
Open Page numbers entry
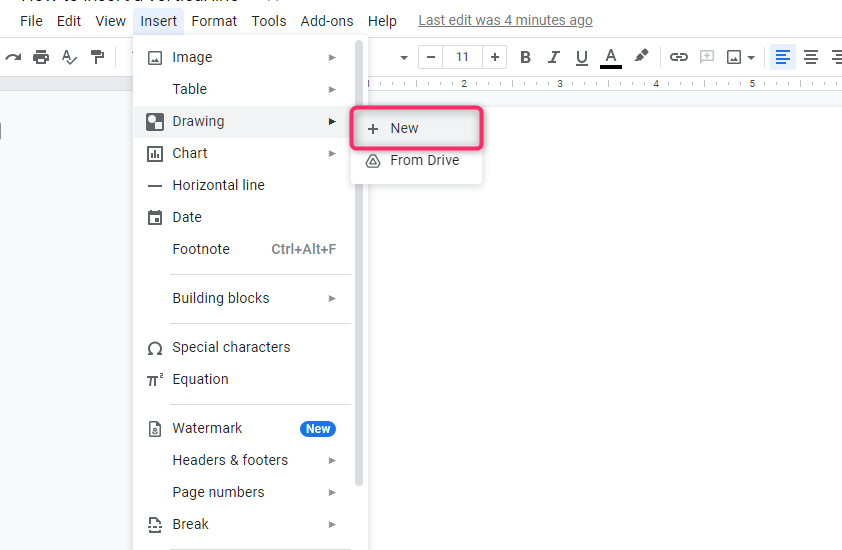click(243, 493)
